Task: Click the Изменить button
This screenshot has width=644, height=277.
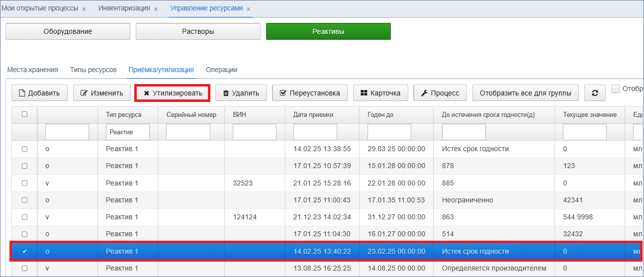Action: [x=101, y=93]
